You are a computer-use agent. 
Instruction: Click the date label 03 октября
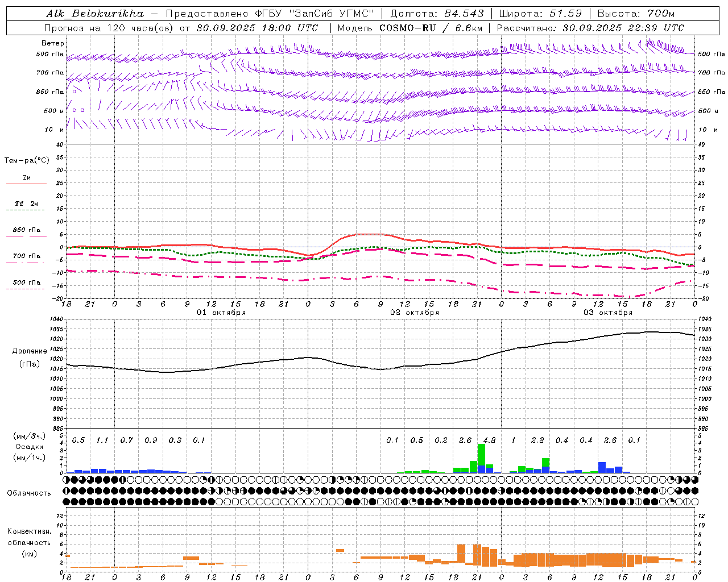tap(608, 313)
